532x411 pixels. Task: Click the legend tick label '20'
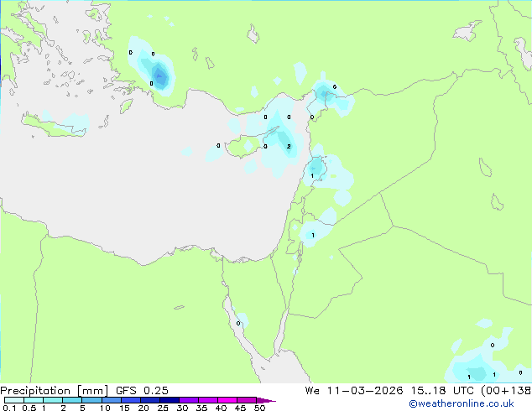point(143,408)
